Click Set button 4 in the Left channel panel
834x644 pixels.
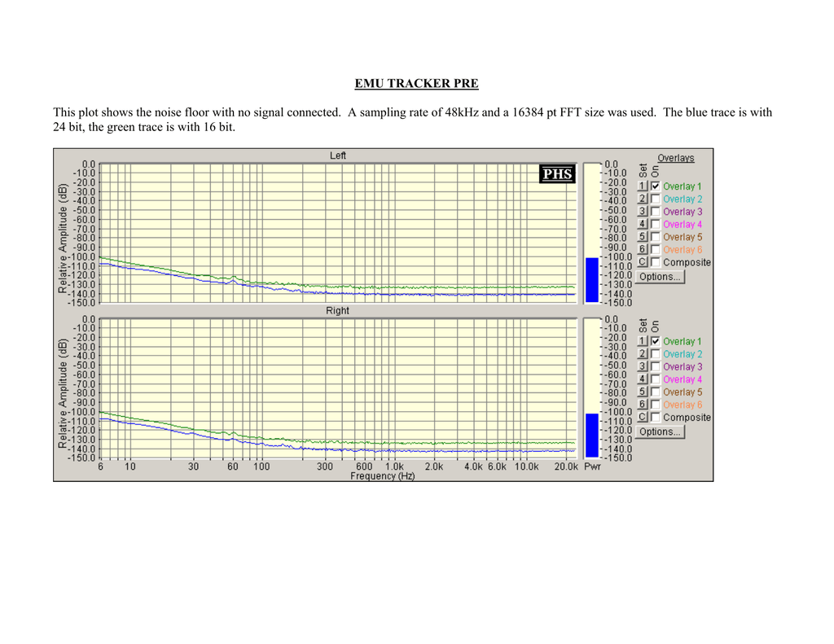643,225
